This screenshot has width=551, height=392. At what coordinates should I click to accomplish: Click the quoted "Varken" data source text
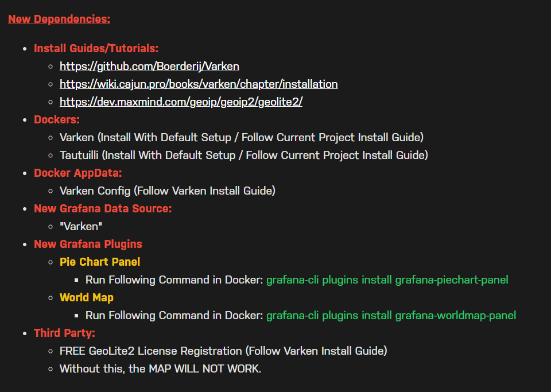pos(81,226)
